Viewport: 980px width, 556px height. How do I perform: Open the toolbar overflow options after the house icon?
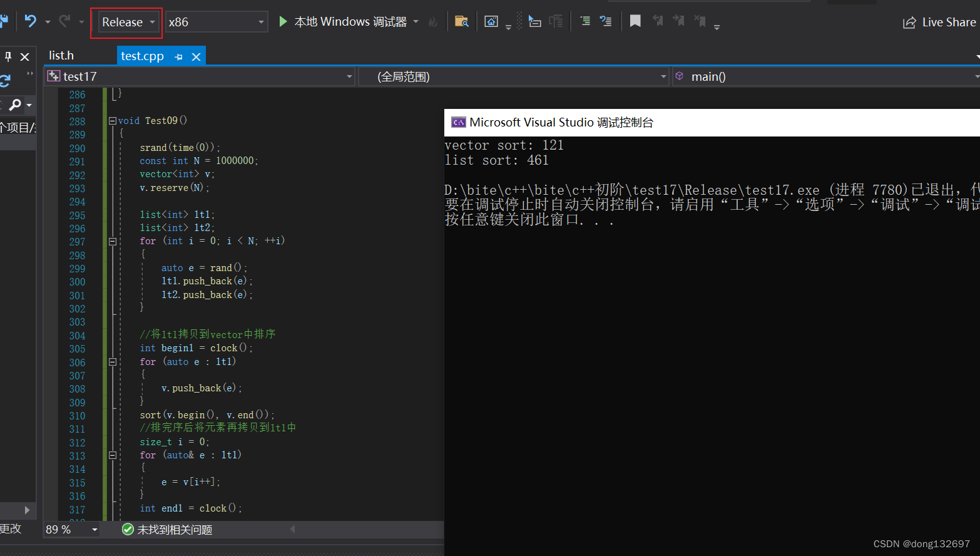click(x=508, y=26)
